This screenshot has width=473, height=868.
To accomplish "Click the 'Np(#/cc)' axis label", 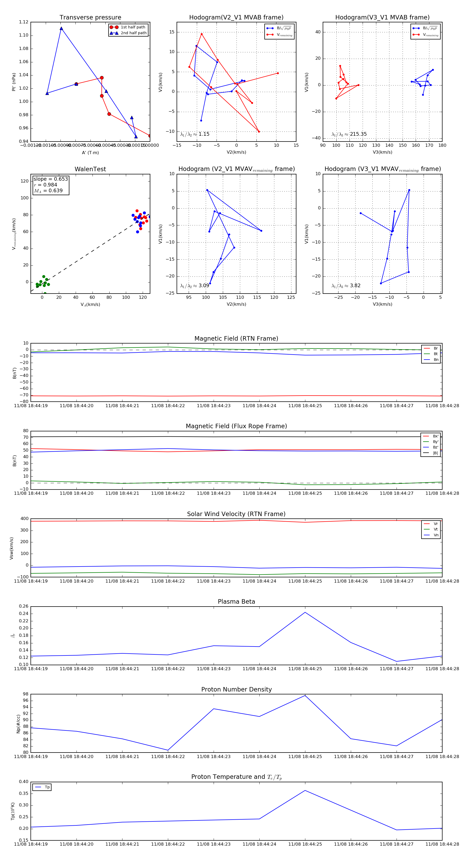I will click(18, 723).
